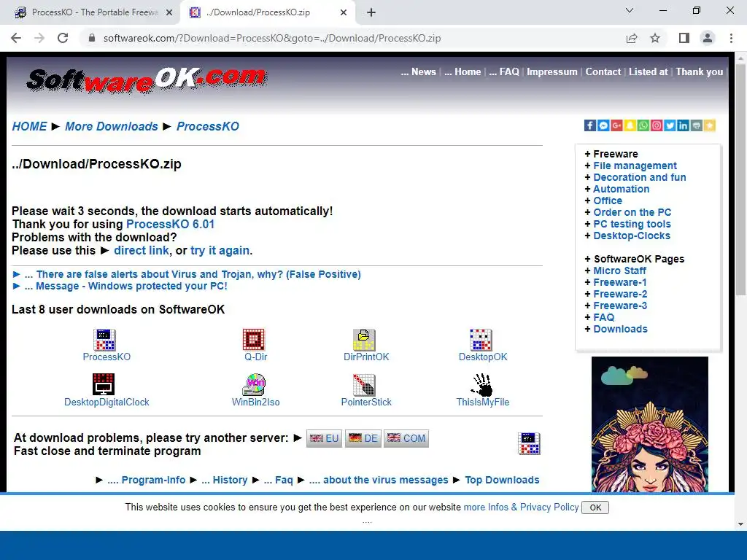Open Micro Staff sidebar link

(x=619, y=271)
